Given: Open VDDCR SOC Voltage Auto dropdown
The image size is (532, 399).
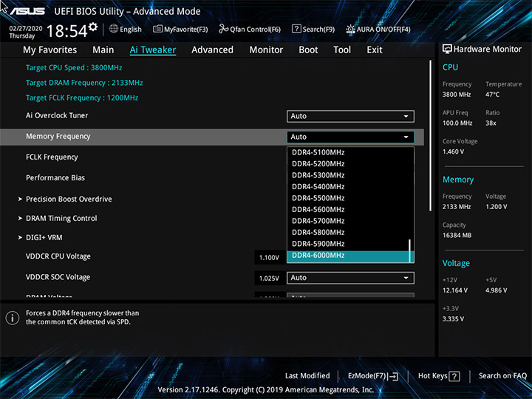Looking at the screenshot, I should click(x=350, y=278).
